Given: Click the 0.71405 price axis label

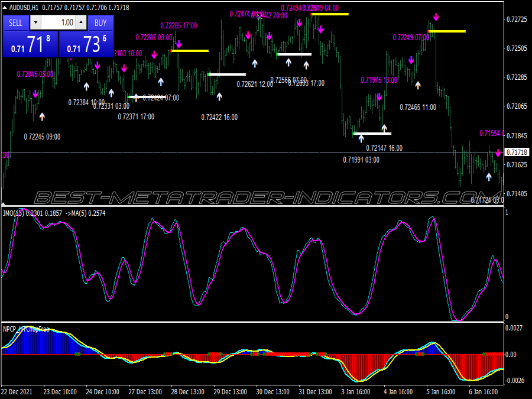Looking at the screenshot, I should [x=517, y=194].
